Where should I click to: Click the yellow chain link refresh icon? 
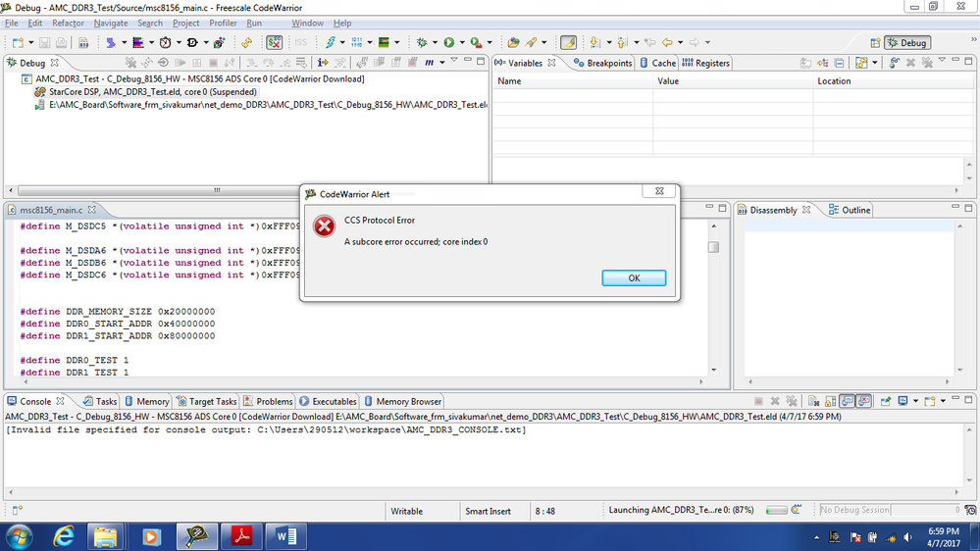(x=247, y=42)
